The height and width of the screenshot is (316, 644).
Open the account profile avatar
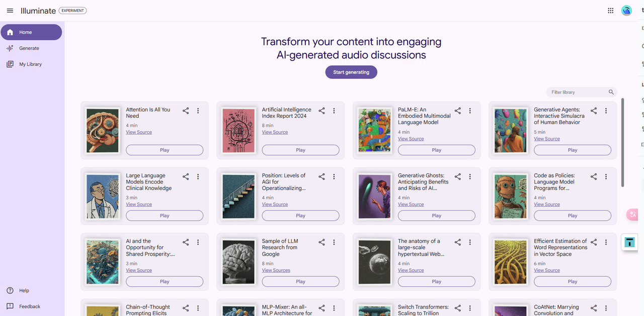(x=626, y=11)
